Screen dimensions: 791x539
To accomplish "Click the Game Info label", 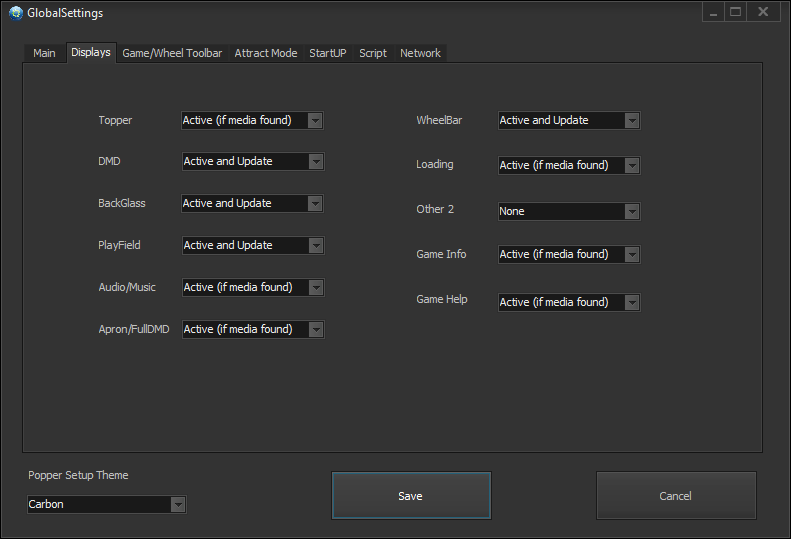I will [x=441, y=254].
